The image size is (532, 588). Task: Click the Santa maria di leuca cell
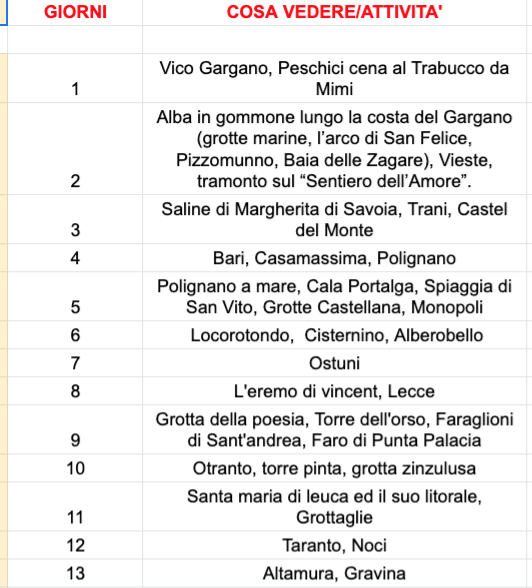coord(334,507)
